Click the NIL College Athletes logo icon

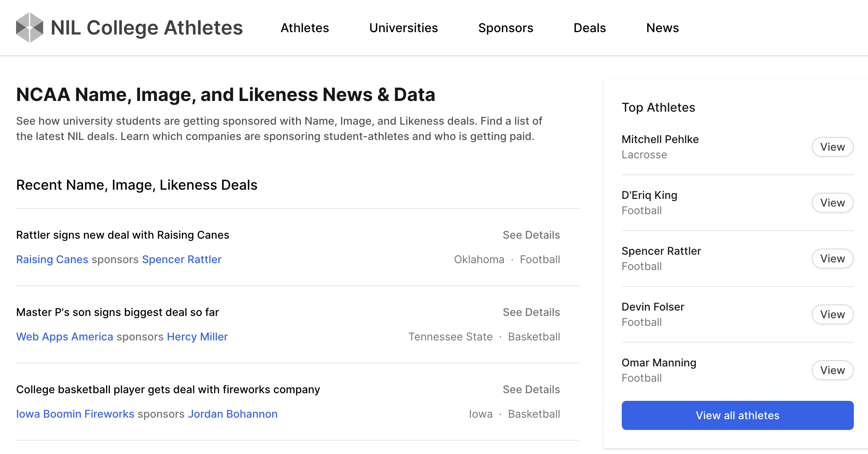(x=29, y=28)
